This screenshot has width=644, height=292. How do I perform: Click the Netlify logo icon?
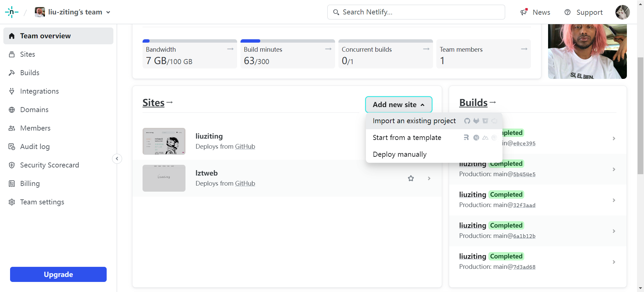point(12,12)
